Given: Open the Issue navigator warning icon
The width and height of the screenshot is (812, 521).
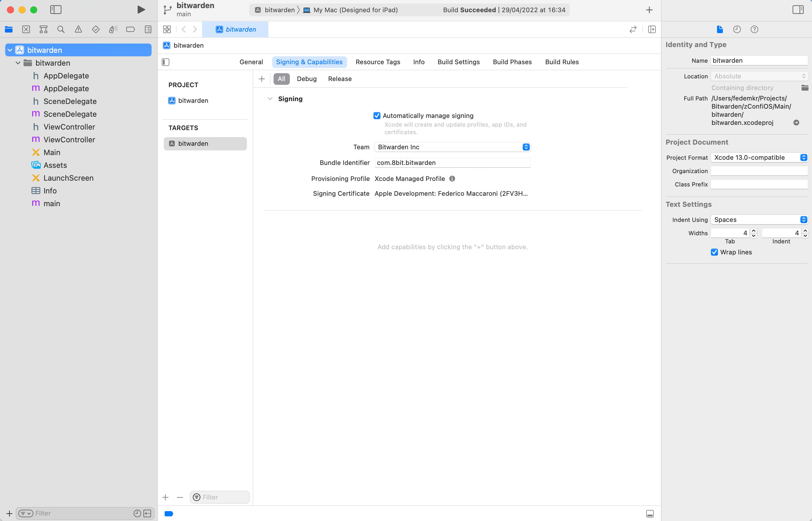Looking at the screenshot, I should click(x=78, y=29).
